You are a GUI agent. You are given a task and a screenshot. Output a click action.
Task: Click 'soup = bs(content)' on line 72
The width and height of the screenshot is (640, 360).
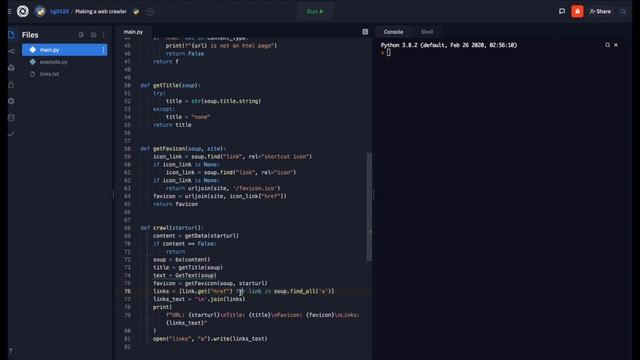pos(182,260)
